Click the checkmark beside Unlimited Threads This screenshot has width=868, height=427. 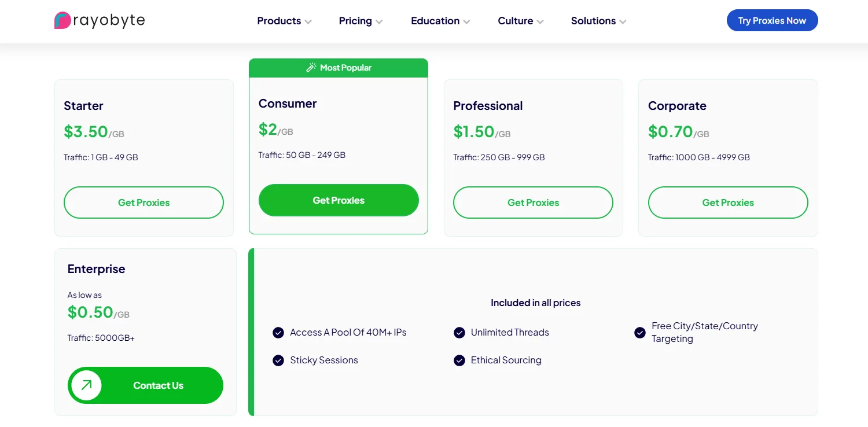tap(459, 333)
